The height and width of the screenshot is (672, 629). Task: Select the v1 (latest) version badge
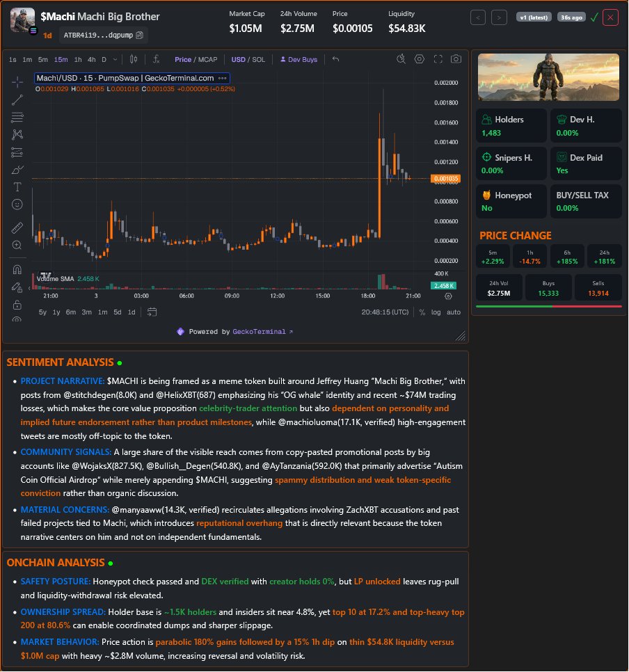click(534, 17)
